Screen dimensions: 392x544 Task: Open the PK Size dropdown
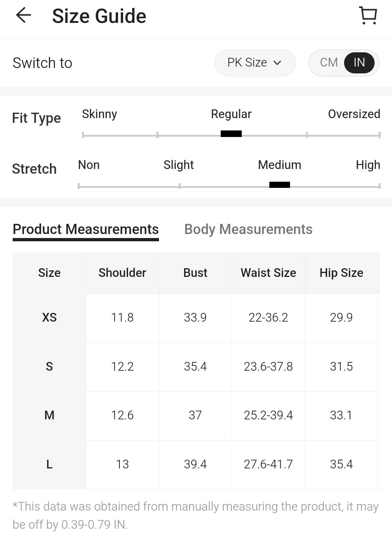click(254, 63)
